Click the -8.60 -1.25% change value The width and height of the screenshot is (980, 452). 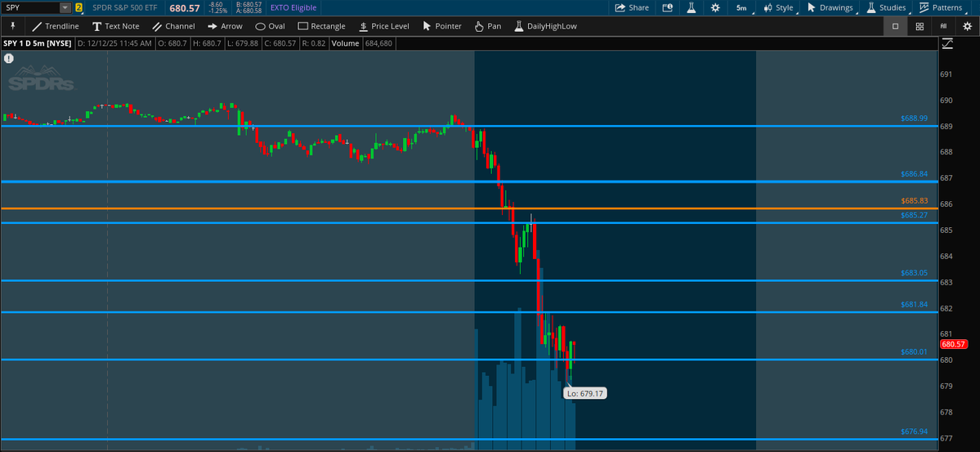tap(218, 7)
